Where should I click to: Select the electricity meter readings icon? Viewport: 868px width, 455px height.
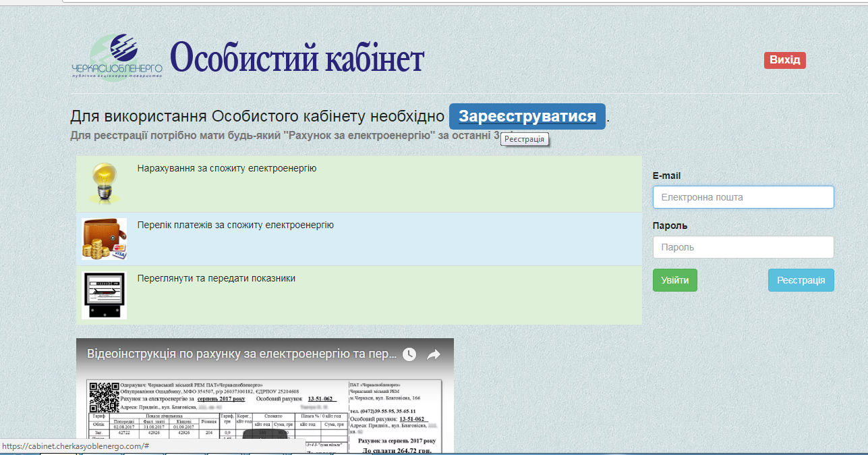click(104, 294)
